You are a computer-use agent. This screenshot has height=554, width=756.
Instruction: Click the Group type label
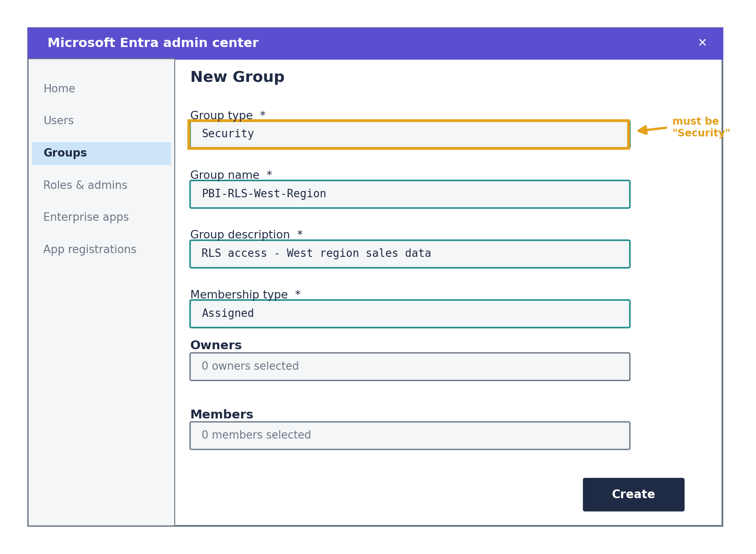(228, 115)
